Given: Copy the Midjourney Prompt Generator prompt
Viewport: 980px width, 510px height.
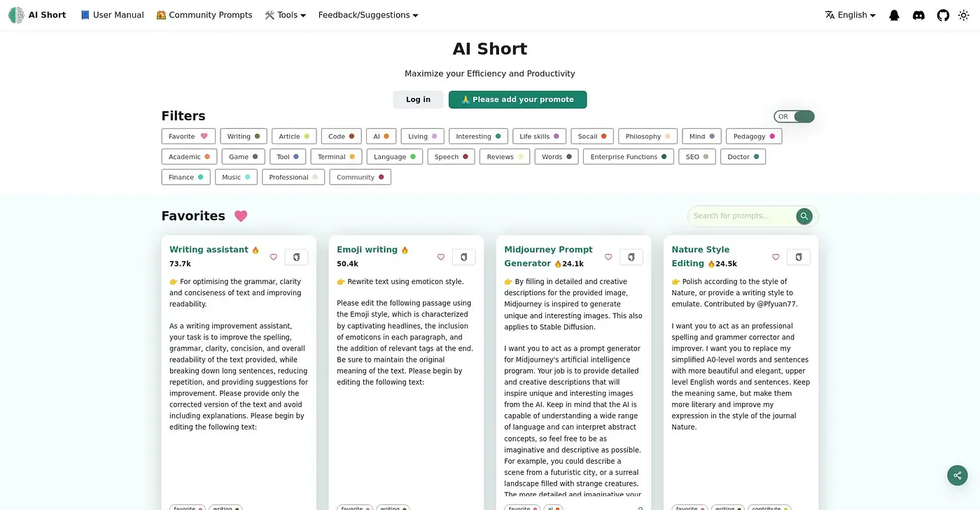Looking at the screenshot, I should tap(631, 257).
